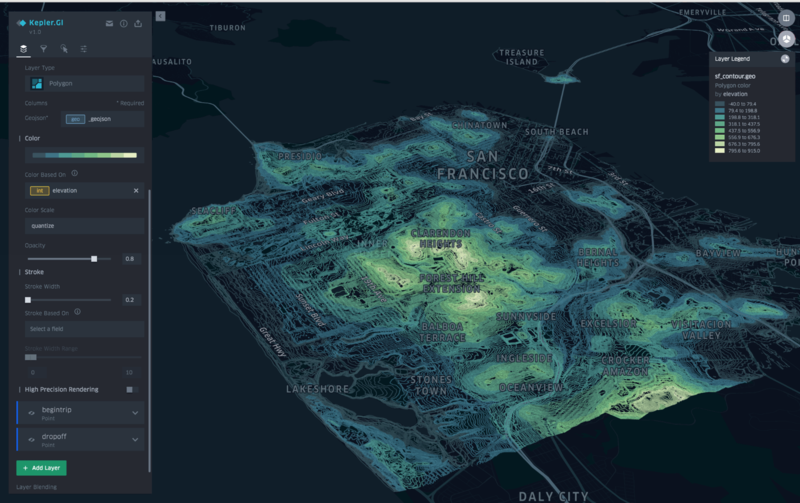800x503 pixels.
Task: Click the envelope icon in Kepler.gl header
Action: click(109, 23)
